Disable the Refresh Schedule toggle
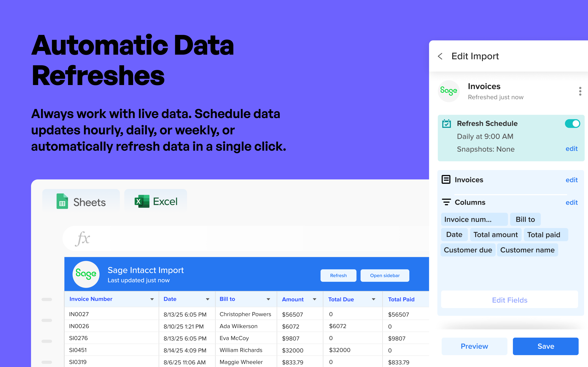This screenshot has width=588, height=367. click(x=572, y=124)
